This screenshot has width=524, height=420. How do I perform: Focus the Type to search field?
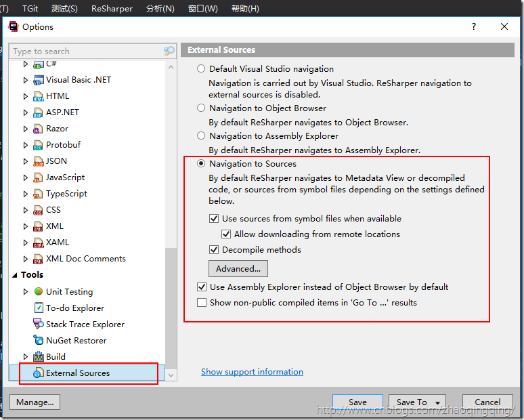pos(85,51)
